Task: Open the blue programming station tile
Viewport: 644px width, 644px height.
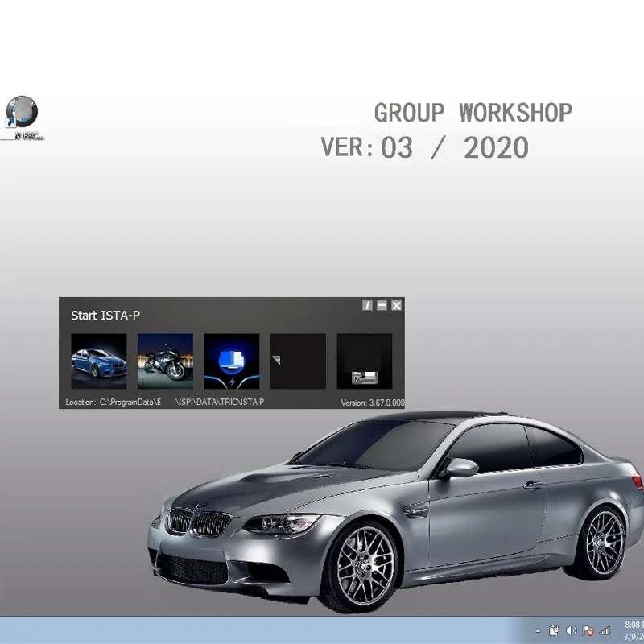Action: click(232, 361)
